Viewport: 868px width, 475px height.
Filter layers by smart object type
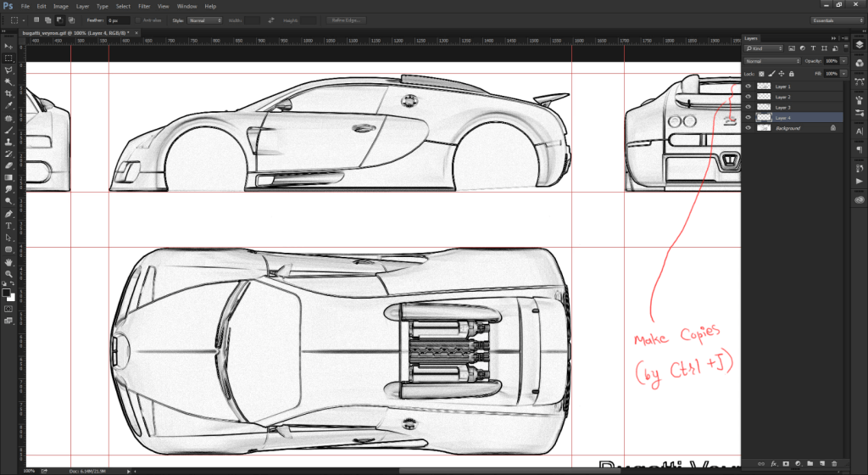point(835,48)
